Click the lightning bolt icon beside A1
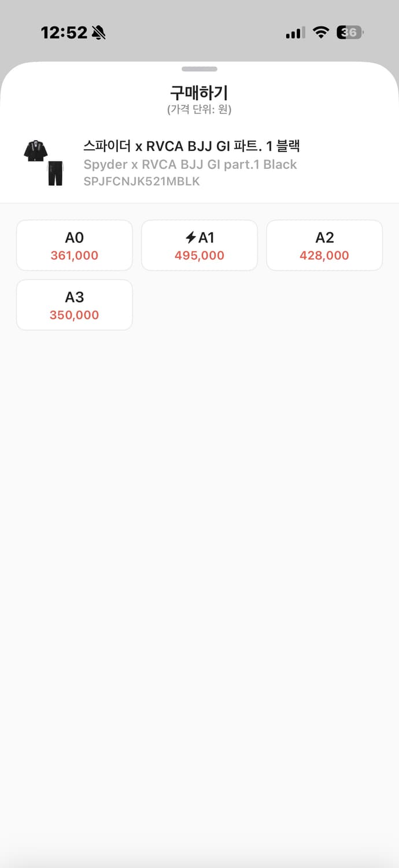The height and width of the screenshot is (868, 399). point(191,237)
